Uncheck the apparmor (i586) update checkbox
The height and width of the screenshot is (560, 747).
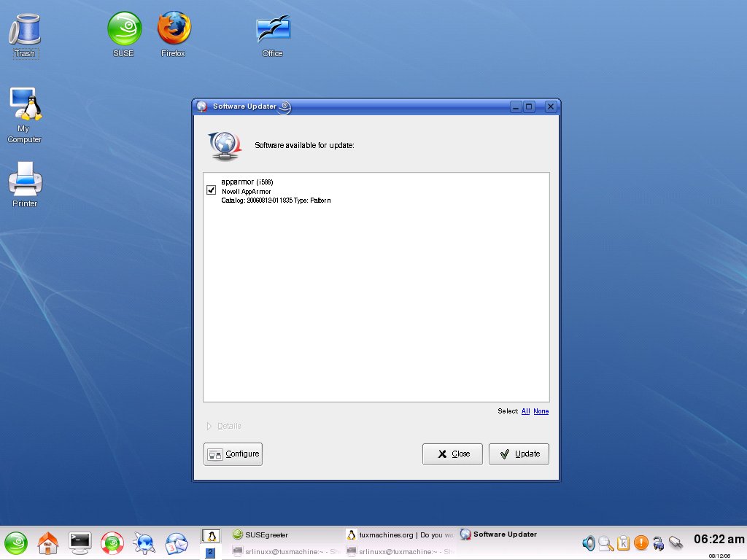[211, 190]
